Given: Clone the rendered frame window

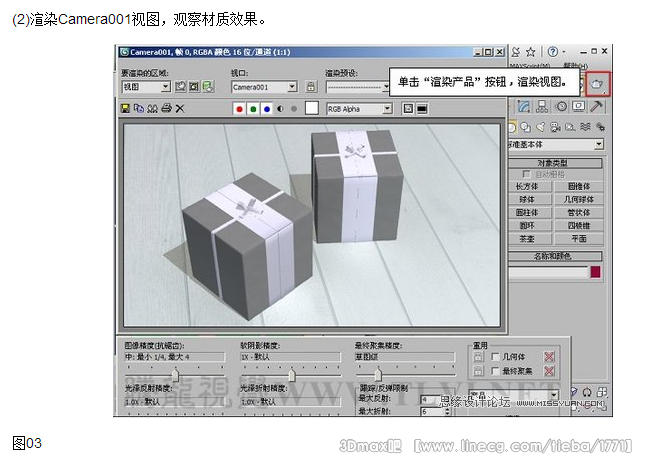Looking at the screenshot, I should pyautogui.click(x=152, y=108).
